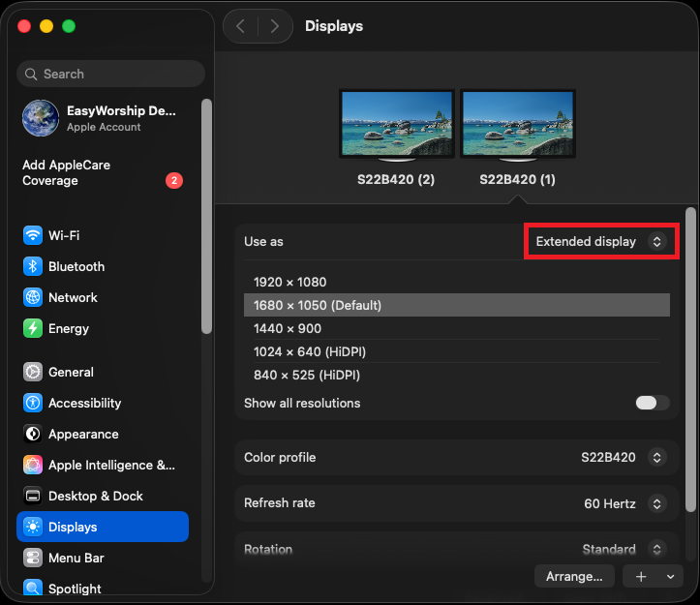Open Appearance settings pane
This screenshot has width=700, height=605.
tap(103, 434)
